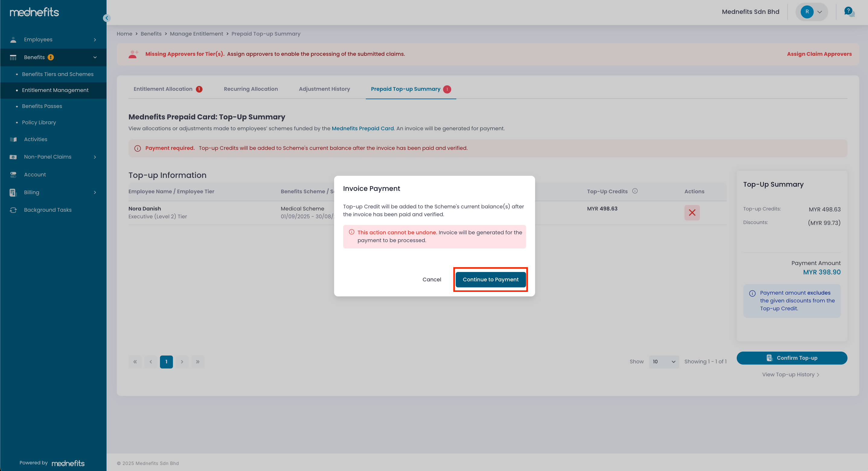
Task: Click the Activities sidebar icon
Action: [x=13, y=139]
